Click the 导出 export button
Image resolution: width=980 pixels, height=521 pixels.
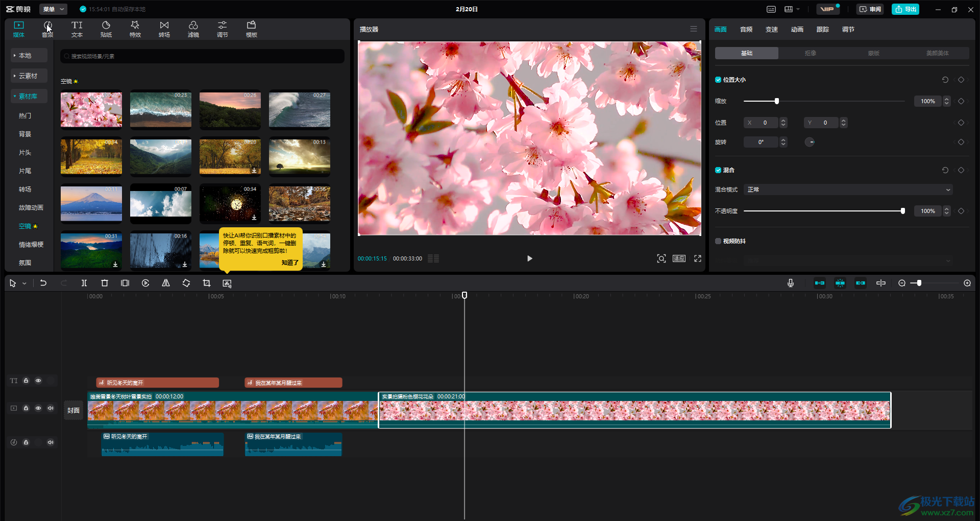coord(905,9)
